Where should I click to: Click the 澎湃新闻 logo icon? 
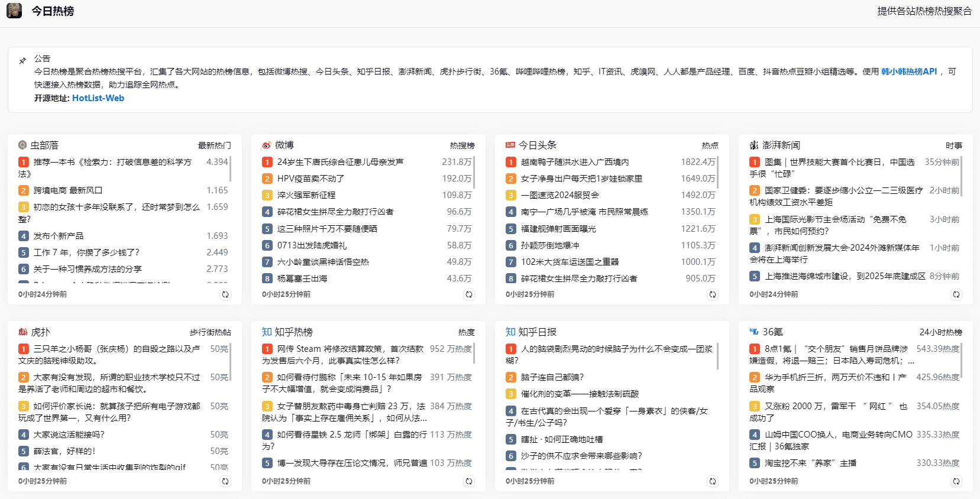click(753, 145)
